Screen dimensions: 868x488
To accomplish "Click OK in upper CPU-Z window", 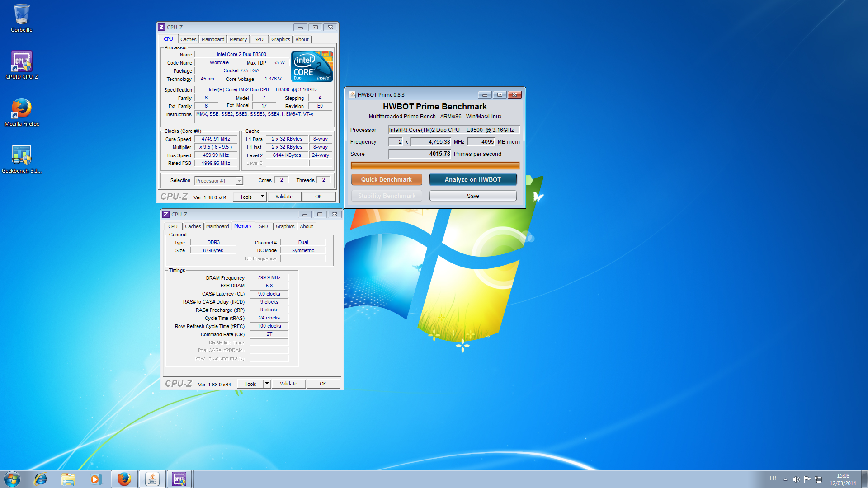I will 319,197.
